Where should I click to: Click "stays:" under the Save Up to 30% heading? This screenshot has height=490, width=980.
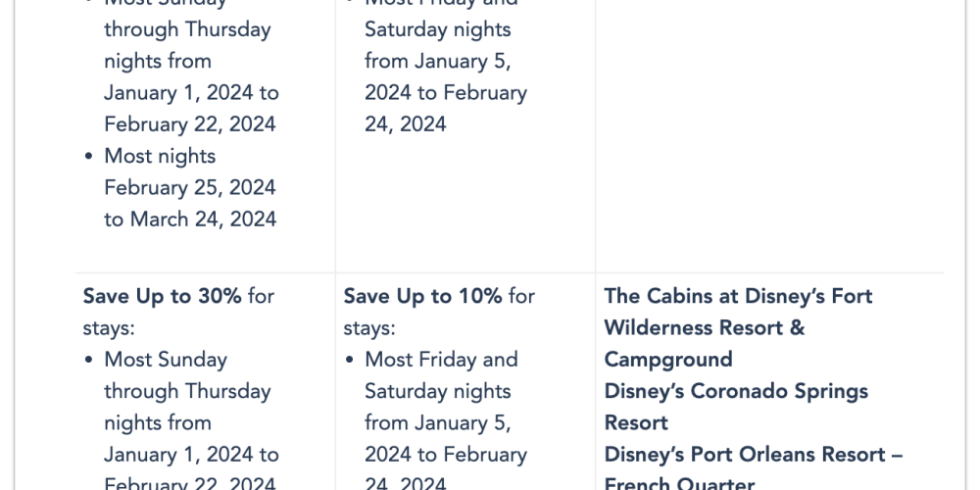click(x=109, y=328)
